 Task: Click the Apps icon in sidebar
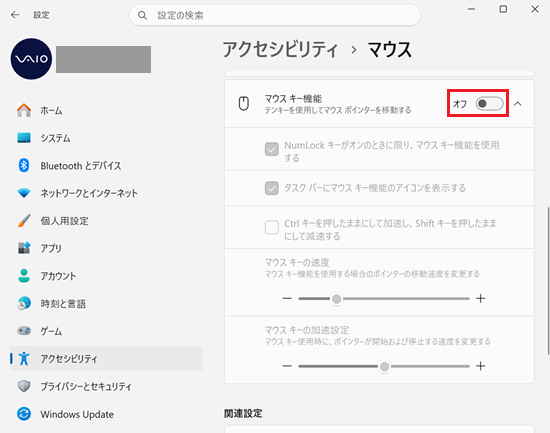pyautogui.click(x=24, y=248)
